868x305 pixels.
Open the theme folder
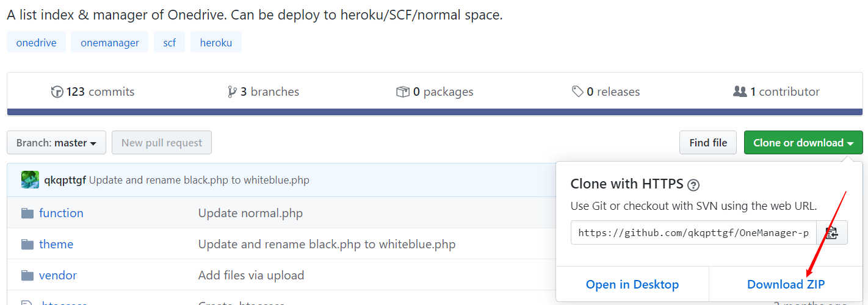(56, 244)
